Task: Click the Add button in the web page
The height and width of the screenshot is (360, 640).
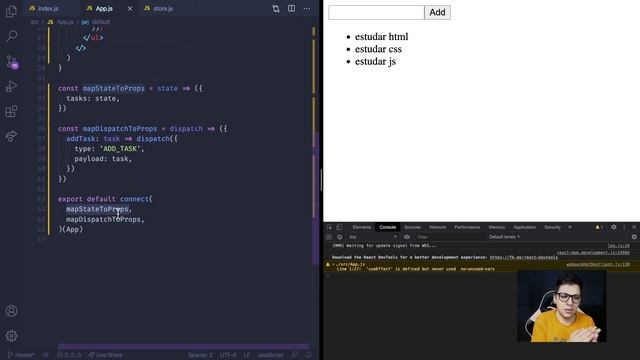Action: [x=437, y=12]
